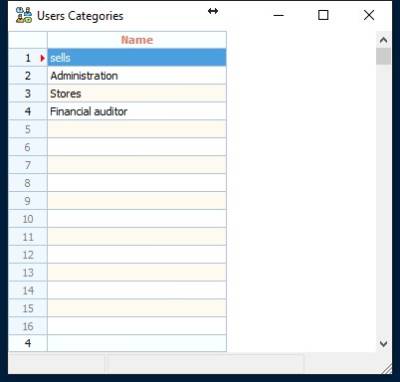Click the Name column header
Viewport: 400px width, 382px height.
tap(137, 40)
